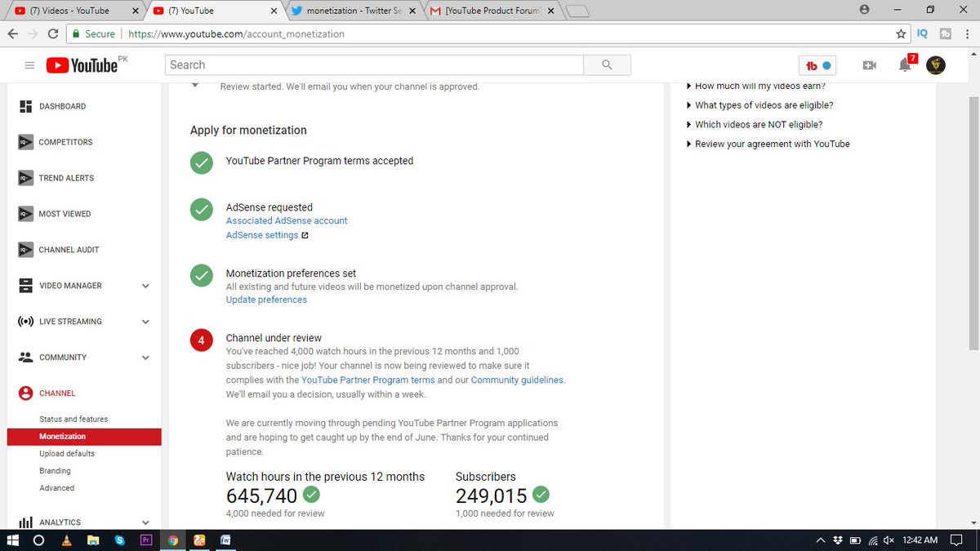The width and height of the screenshot is (980, 551).
Task: Open YouTube Partner Program terms link
Action: pyautogui.click(x=367, y=380)
